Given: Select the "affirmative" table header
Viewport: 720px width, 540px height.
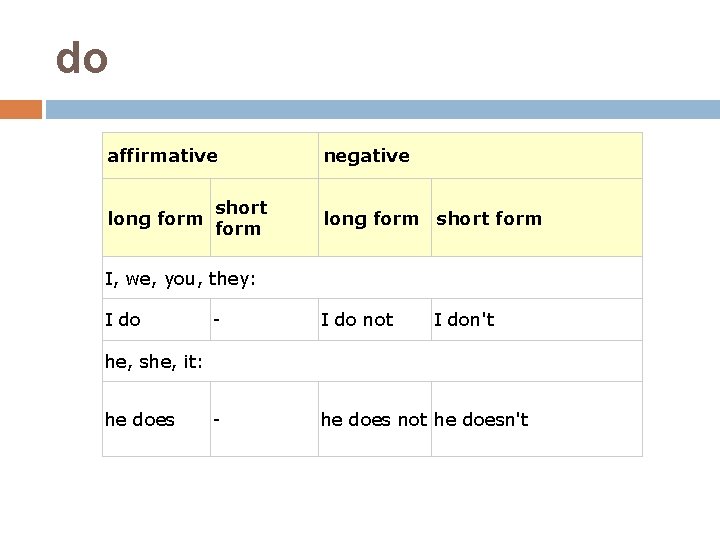Looking at the screenshot, I should point(162,156).
